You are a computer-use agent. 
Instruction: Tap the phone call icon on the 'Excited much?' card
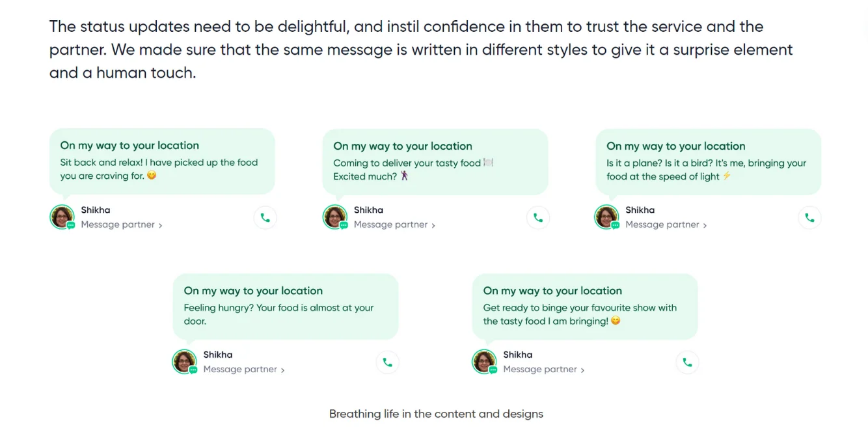538,218
